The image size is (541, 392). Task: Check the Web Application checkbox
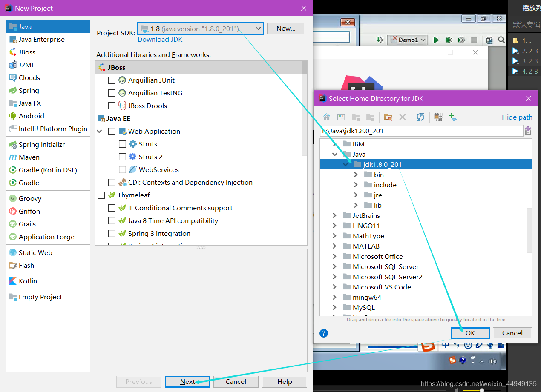[112, 131]
